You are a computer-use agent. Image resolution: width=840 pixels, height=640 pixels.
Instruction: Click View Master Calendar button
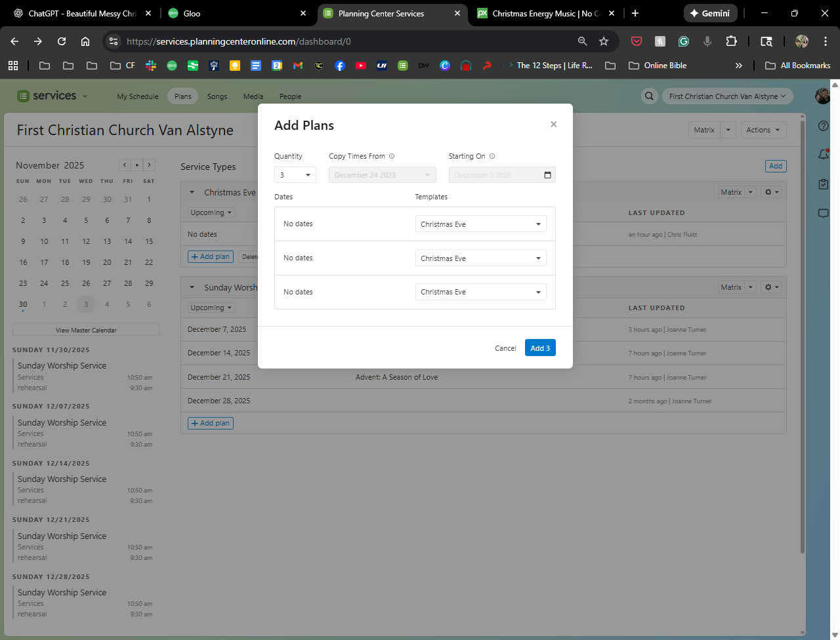(x=86, y=330)
